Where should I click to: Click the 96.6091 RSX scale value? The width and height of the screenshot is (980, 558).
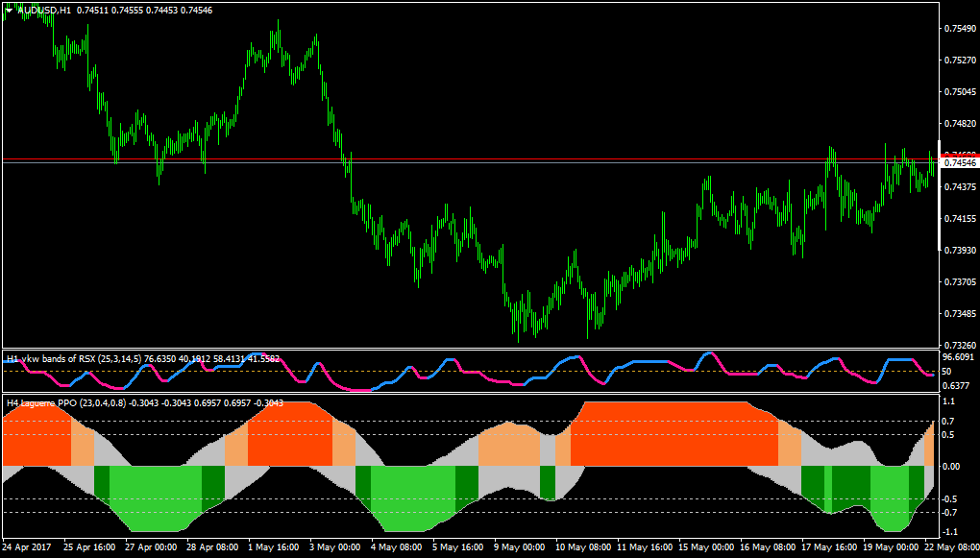click(960, 357)
